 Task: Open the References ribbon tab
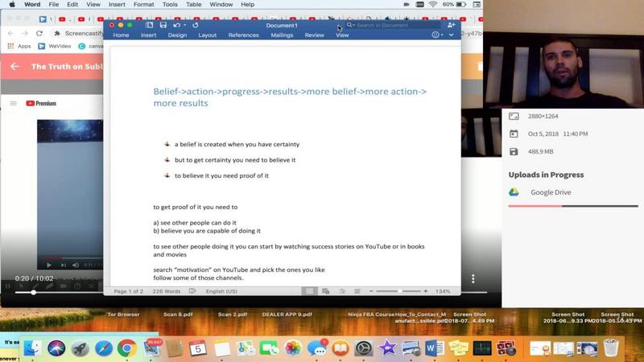coord(244,35)
